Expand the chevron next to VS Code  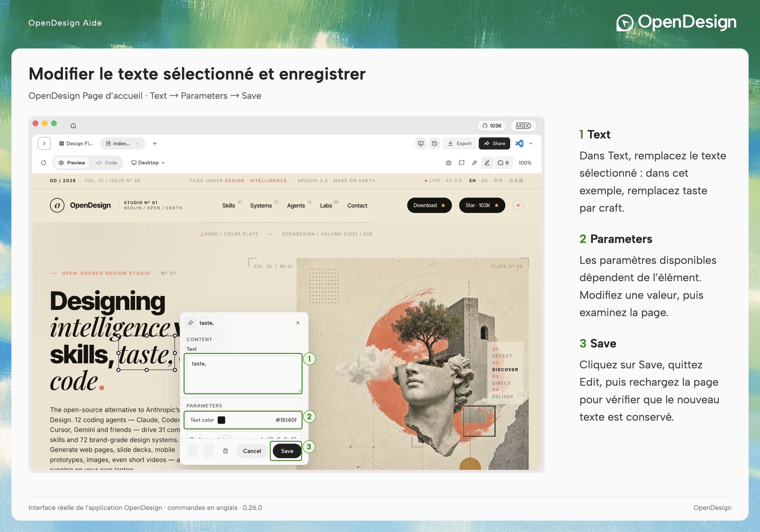pos(531,143)
